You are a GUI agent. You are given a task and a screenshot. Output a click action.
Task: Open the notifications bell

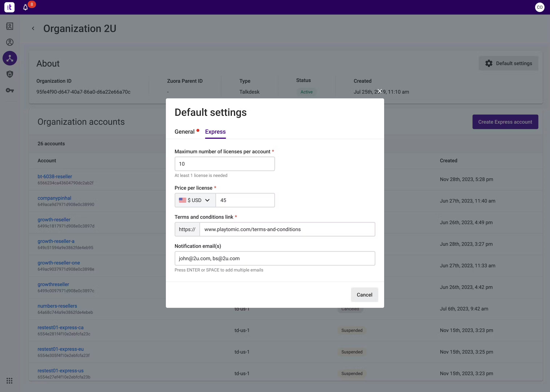point(25,7)
